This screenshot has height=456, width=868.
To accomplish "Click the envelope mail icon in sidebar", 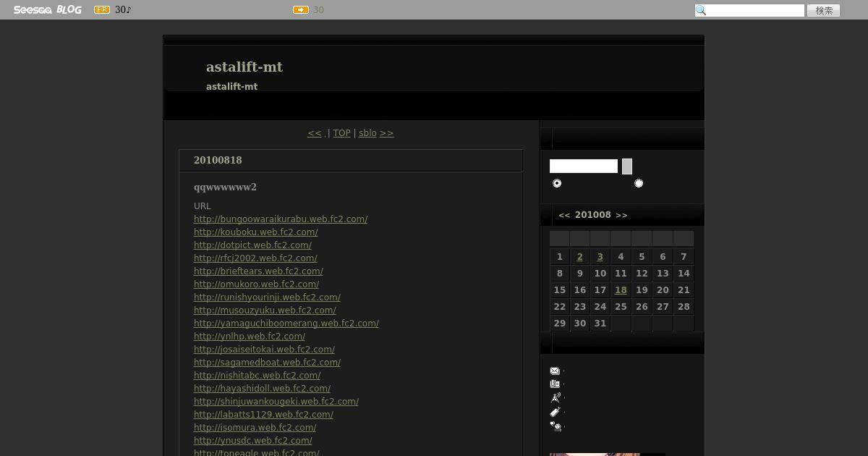I will pos(555,371).
